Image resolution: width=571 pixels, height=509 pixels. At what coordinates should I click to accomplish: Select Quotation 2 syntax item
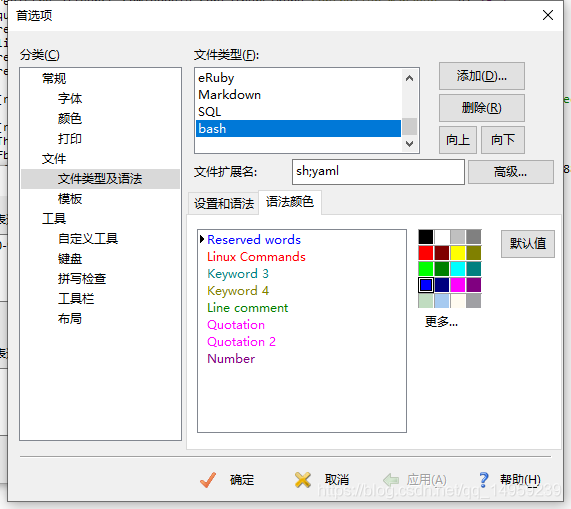click(x=241, y=342)
